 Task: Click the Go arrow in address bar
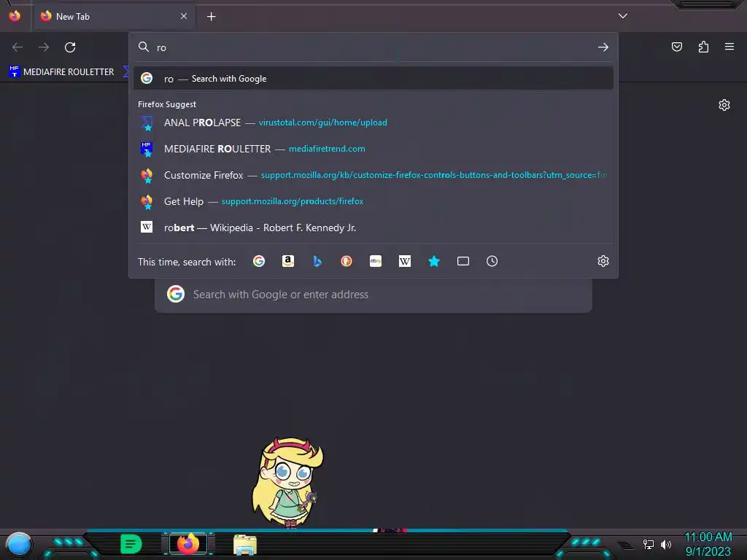click(603, 47)
